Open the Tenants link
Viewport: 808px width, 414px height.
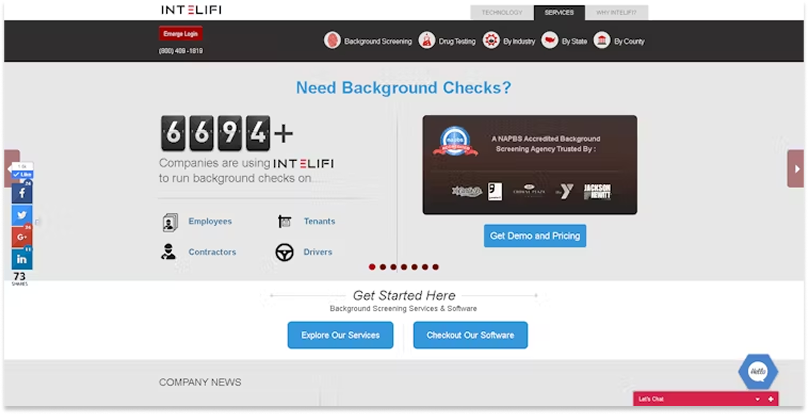pos(319,221)
